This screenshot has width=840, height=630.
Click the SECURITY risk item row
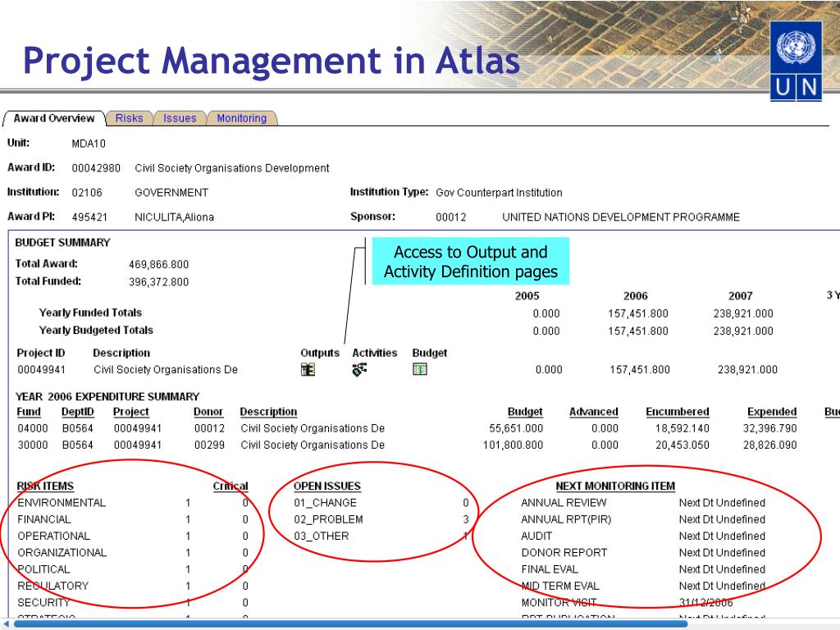133,603
